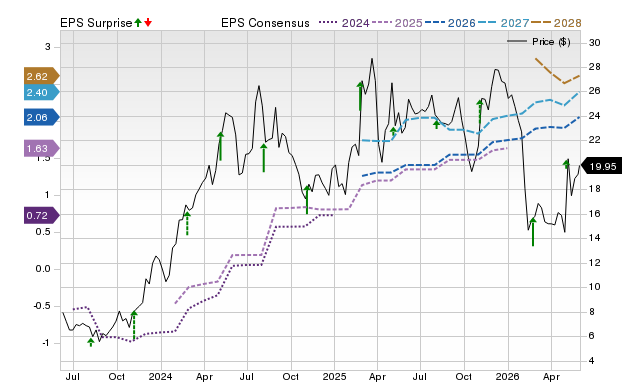Viewport: 640px width, 382px height.
Task: Click the EPS surprise arrow at August 2024
Action: coord(264,158)
